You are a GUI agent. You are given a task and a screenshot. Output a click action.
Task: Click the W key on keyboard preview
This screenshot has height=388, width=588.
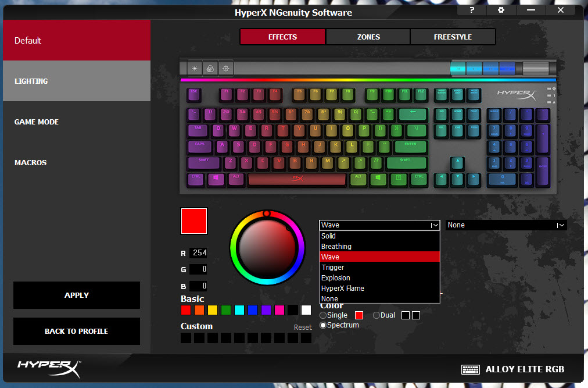[234, 131]
